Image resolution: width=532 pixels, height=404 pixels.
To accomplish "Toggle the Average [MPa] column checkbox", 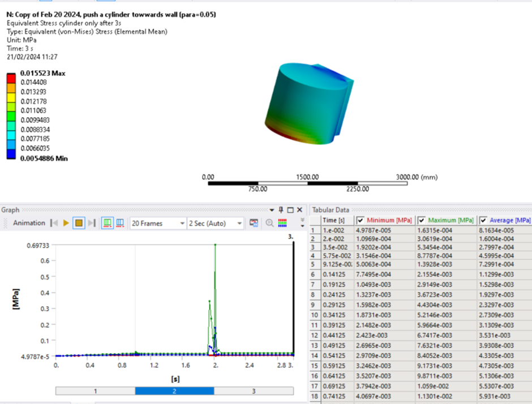I will [483, 221].
